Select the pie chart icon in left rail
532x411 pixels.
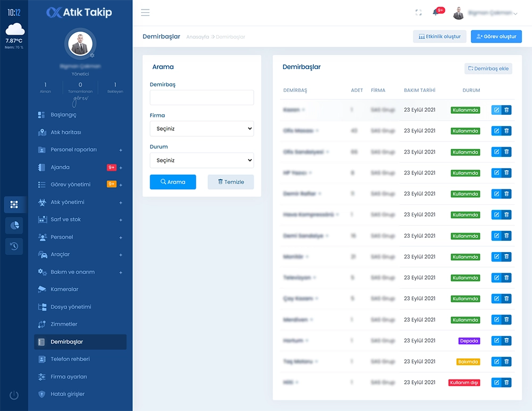(14, 225)
